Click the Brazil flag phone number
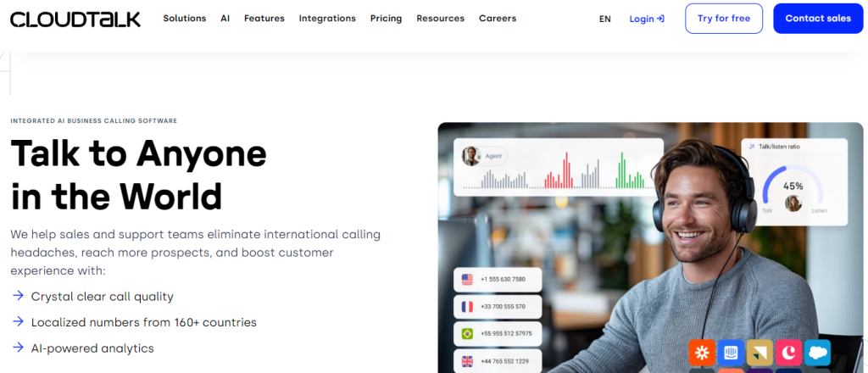The height and width of the screenshot is (373, 868). point(498,333)
